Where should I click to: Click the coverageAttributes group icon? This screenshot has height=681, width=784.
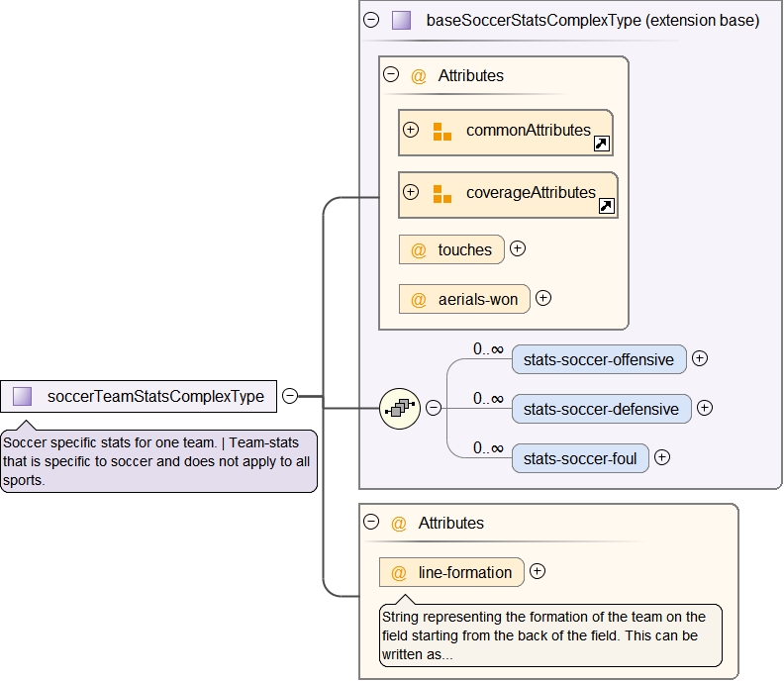click(441, 193)
